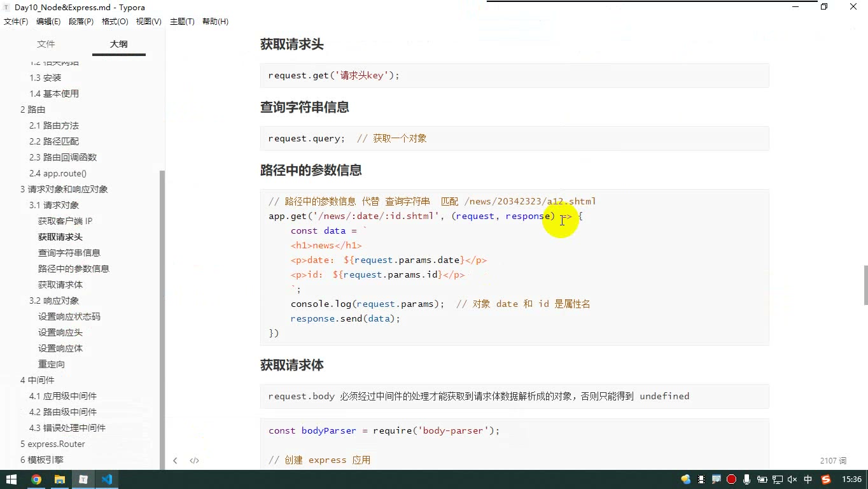
Task: Place cursor in request.get code block
Action: [x=514, y=75]
